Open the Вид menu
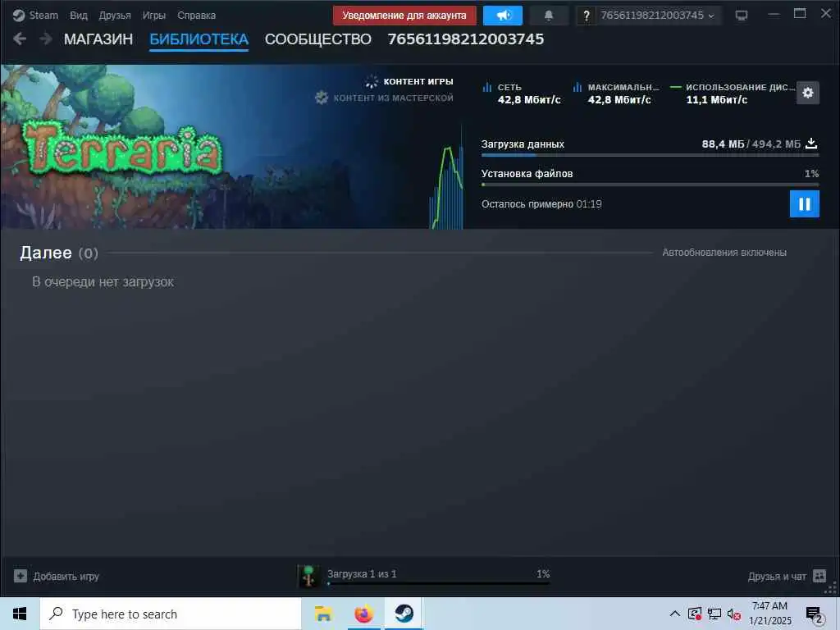840x630 pixels. (78, 16)
